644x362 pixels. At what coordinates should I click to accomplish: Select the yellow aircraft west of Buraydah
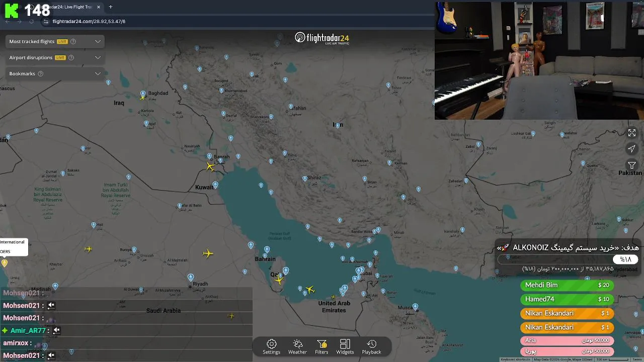pos(89,249)
